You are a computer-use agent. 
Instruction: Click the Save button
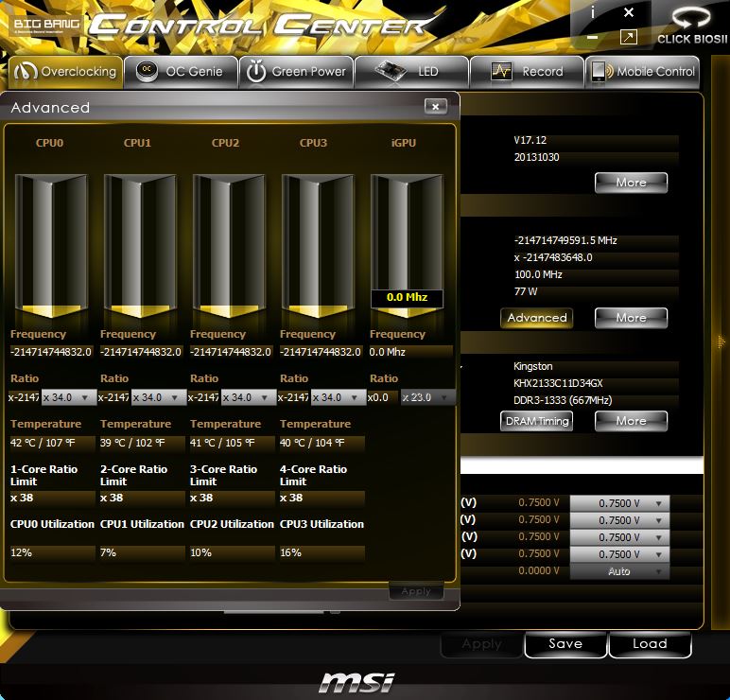click(x=565, y=644)
